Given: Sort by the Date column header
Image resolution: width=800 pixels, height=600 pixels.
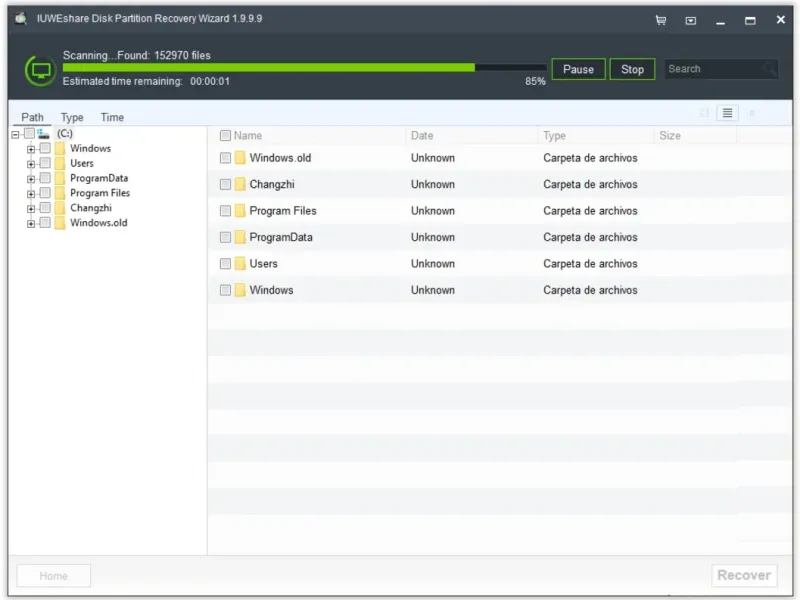Looking at the screenshot, I should coord(422,136).
